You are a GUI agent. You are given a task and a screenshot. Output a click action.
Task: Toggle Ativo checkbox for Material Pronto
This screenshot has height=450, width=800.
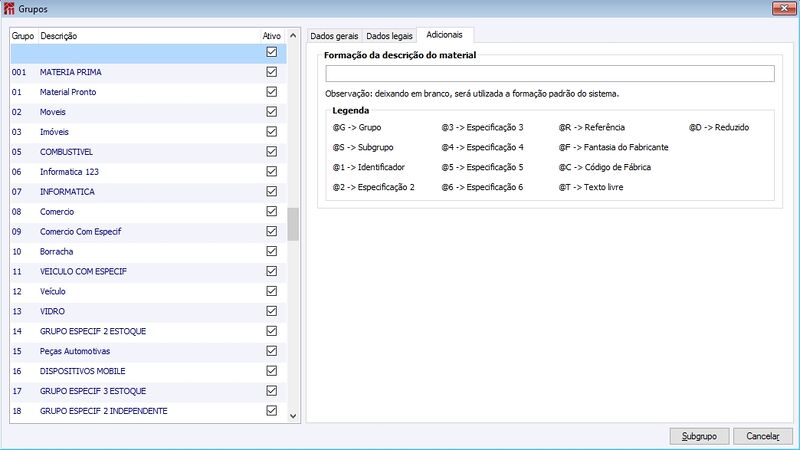pyautogui.click(x=271, y=92)
